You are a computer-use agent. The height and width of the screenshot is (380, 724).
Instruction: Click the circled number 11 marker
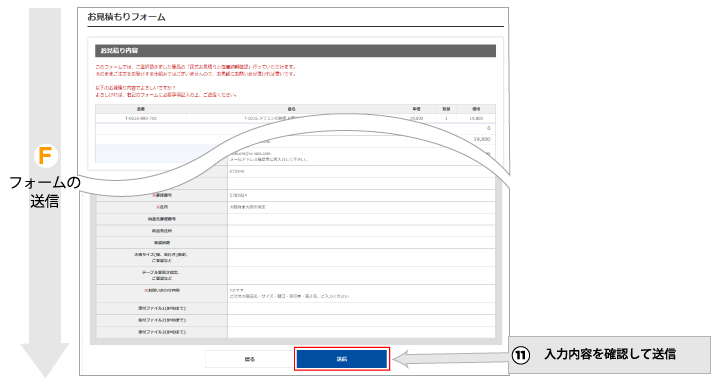(520, 355)
